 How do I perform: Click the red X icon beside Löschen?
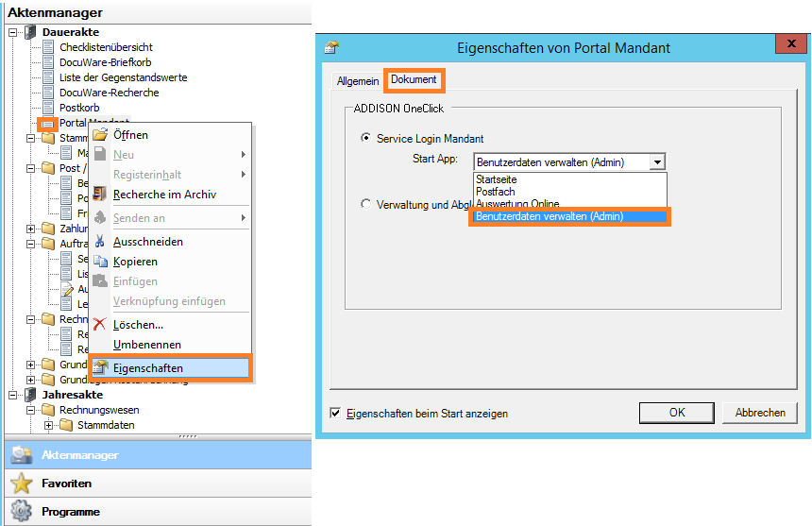pos(100,325)
